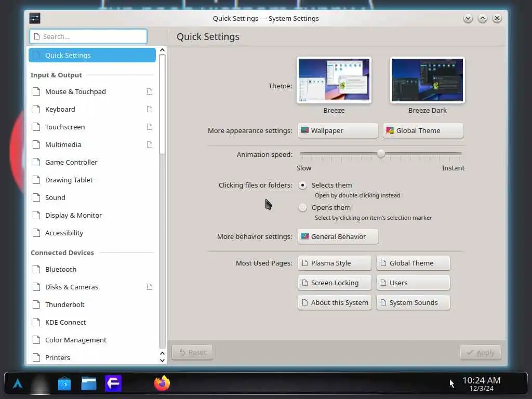This screenshot has height=399, width=532.
Task: Open Drawing Tablet settings
Action: [x=92, y=180]
